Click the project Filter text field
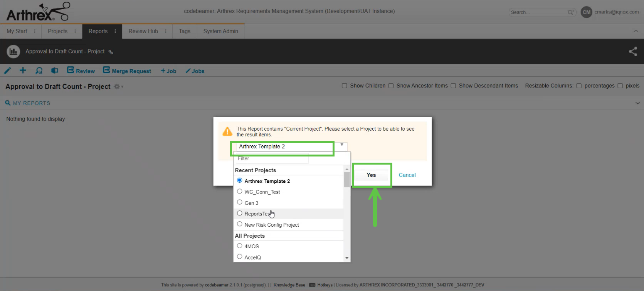This screenshot has width=644, height=291. pos(272,158)
